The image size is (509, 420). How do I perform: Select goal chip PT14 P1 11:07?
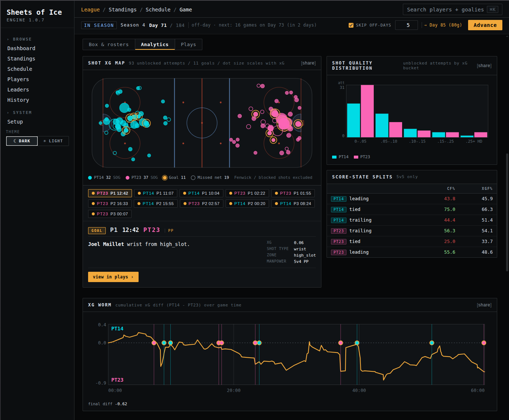(x=156, y=193)
